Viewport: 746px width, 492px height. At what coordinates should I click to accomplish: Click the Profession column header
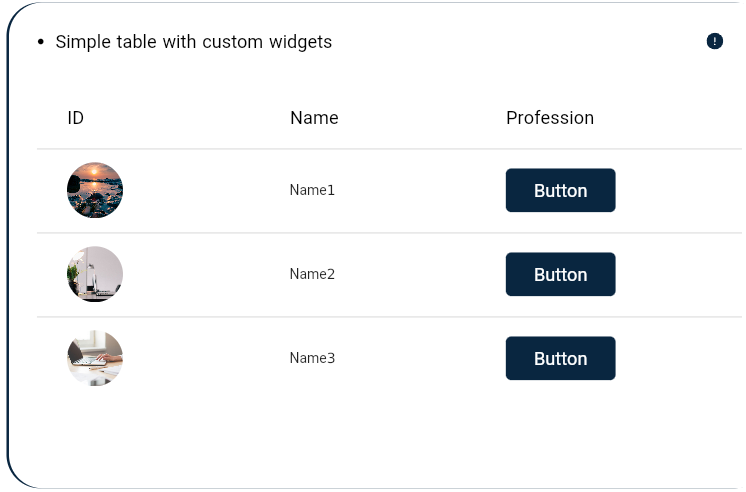pos(550,118)
